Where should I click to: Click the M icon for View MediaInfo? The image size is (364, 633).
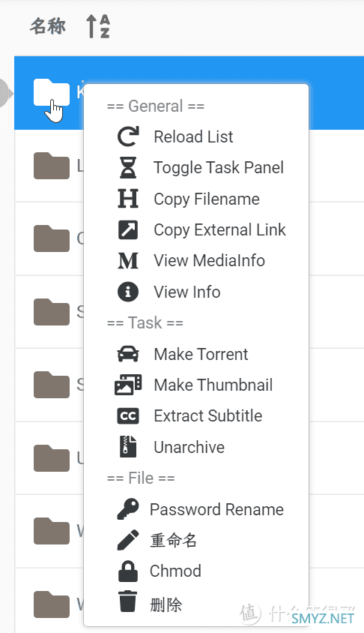[128, 261]
